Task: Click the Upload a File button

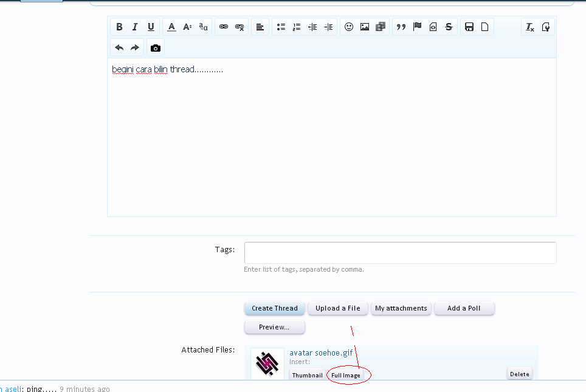Action: (338, 308)
